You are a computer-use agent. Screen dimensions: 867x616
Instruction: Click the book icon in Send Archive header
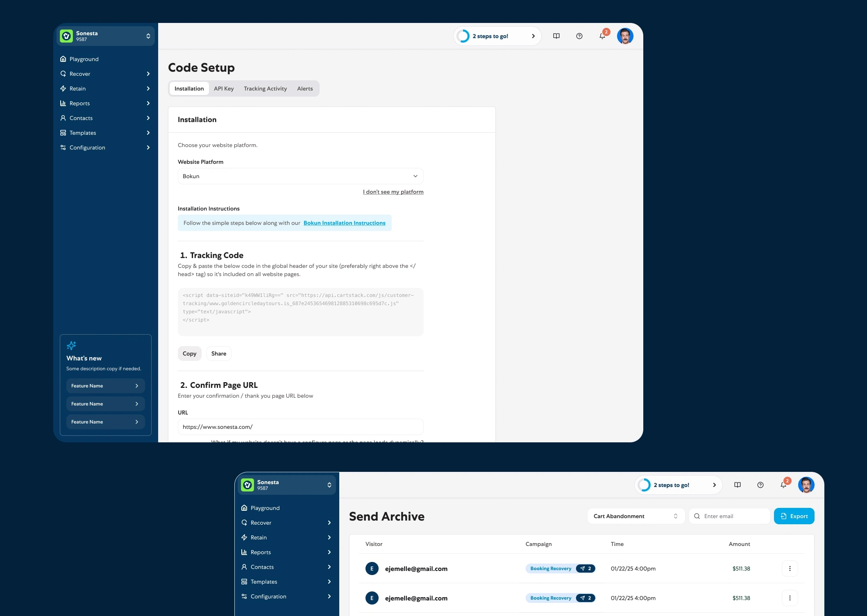click(x=737, y=485)
